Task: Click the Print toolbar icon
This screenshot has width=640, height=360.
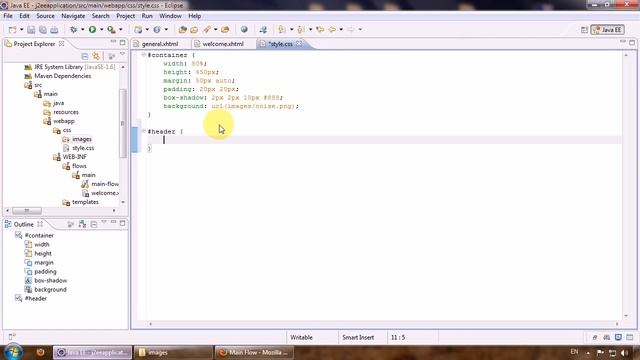Action: [x=54, y=29]
